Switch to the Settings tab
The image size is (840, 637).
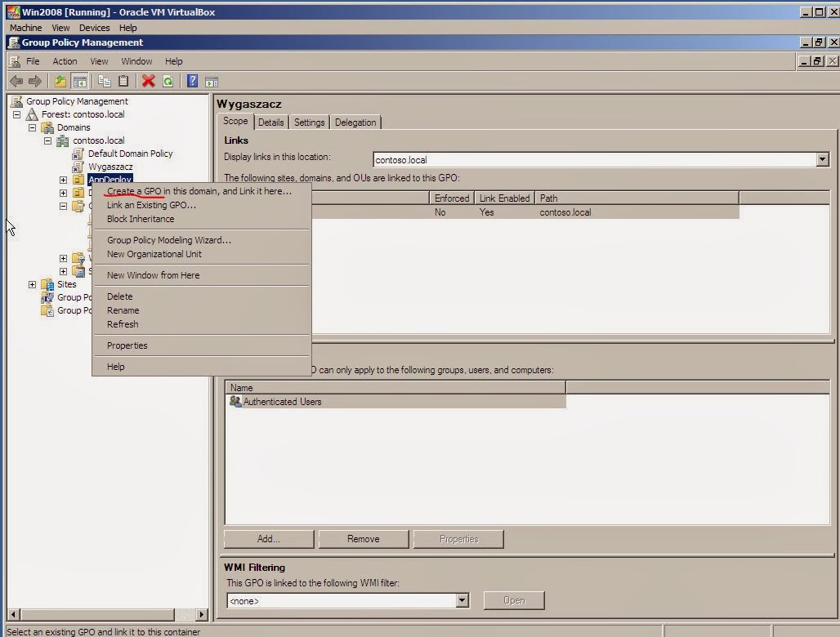tap(309, 122)
